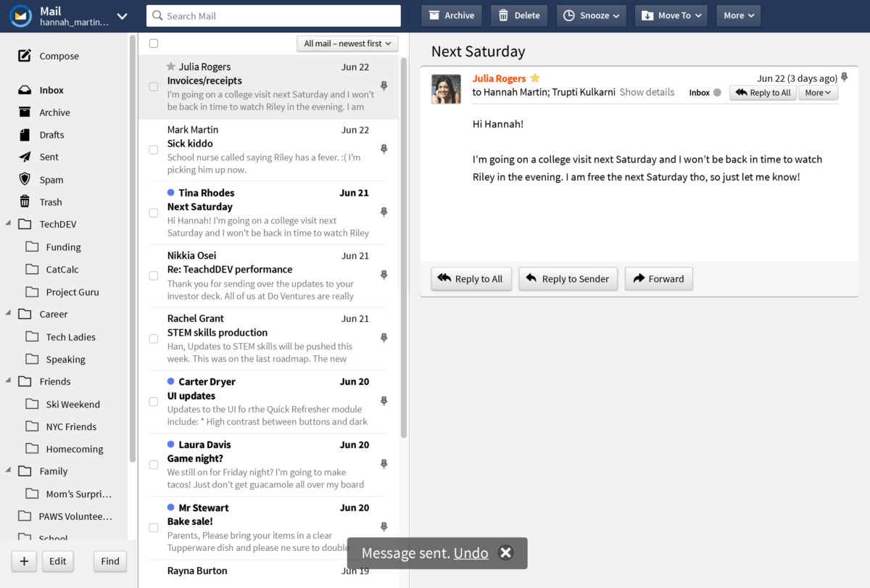This screenshot has width=870, height=588.
Task: Open the More menu in the top toolbar
Action: point(737,15)
